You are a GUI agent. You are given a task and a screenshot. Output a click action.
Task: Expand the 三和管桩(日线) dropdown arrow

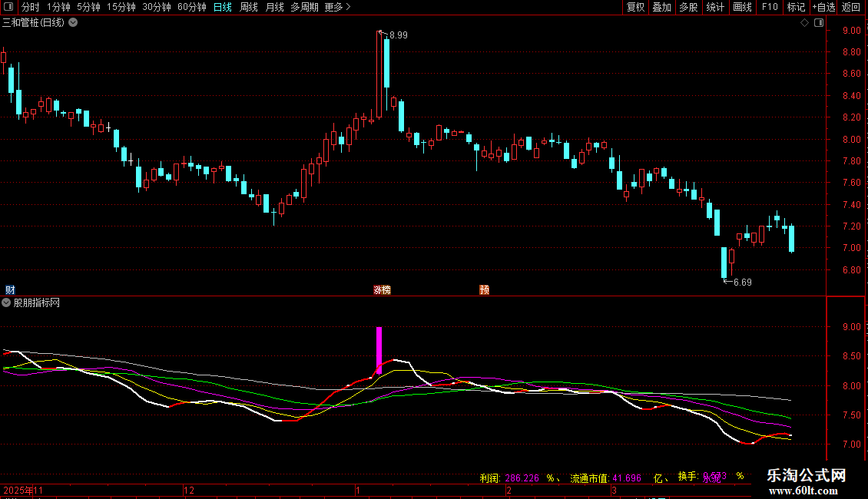tap(73, 22)
